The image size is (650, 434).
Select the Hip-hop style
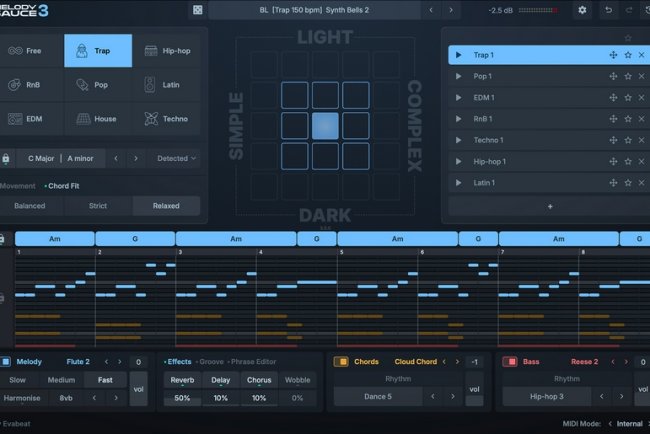coord(167,51)
